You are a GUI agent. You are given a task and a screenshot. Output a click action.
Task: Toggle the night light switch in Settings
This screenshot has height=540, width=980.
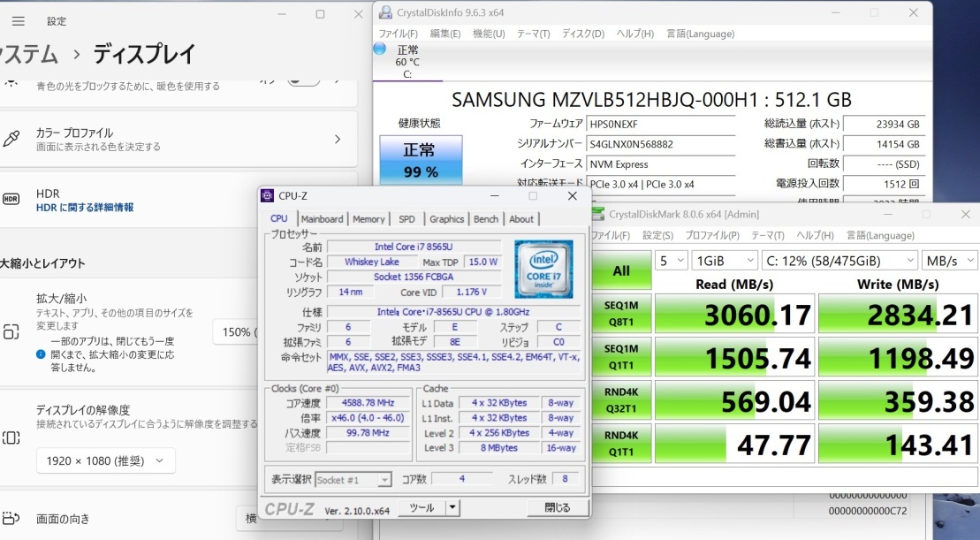pyautogui.click(x=304, y=80)
